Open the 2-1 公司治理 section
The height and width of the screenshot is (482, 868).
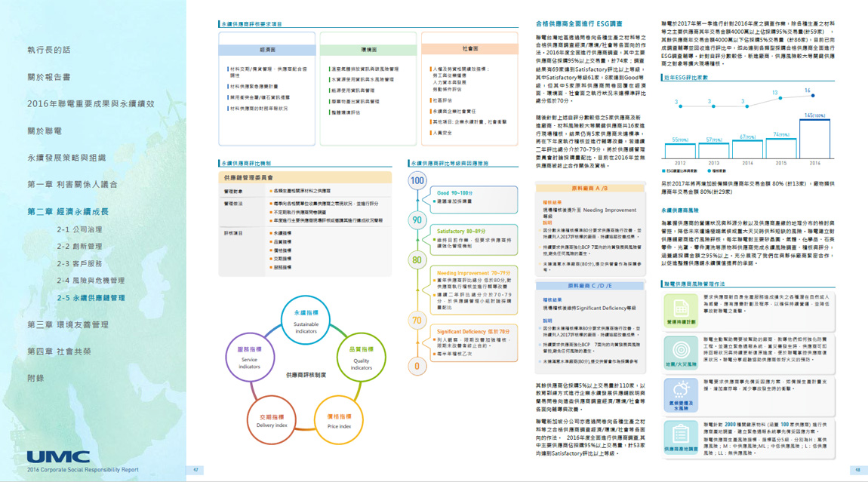click(x=79, y=229)
